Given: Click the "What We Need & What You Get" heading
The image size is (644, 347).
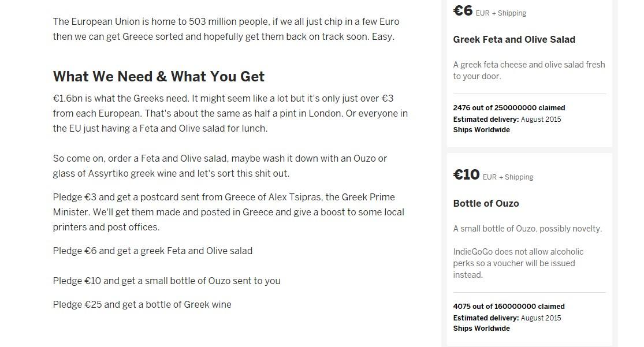Looking at the screenshot, I should point(159,76).
